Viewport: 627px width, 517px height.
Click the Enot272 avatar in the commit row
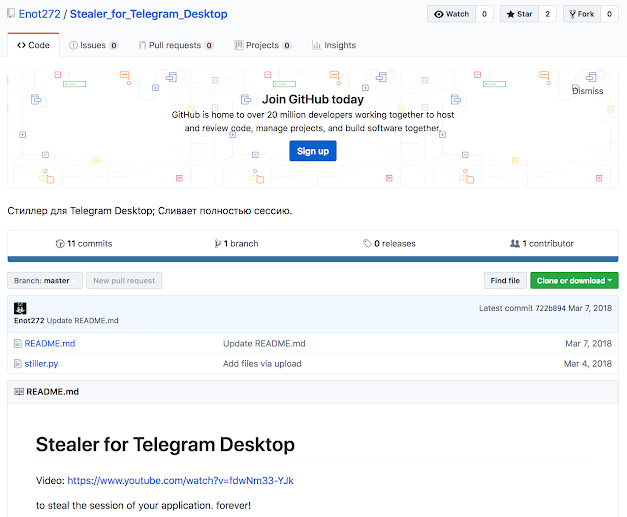(x=20, y=309)
